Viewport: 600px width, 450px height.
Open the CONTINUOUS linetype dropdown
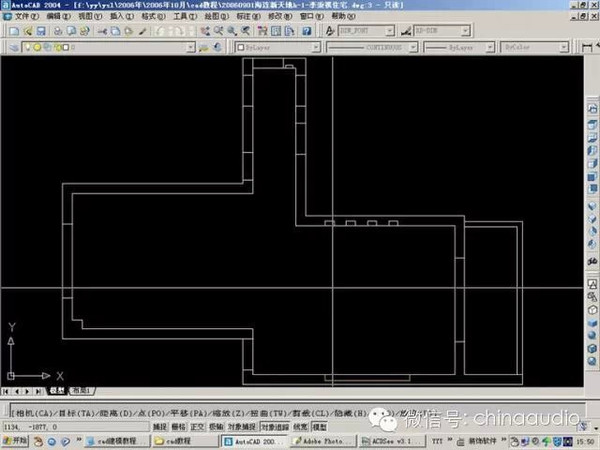pos(413,47)
